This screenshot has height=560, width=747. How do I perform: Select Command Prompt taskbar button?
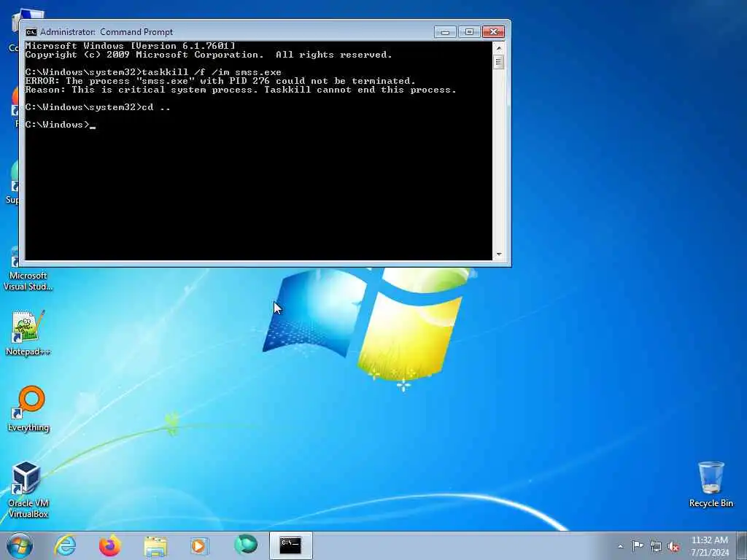coord(290,545)
